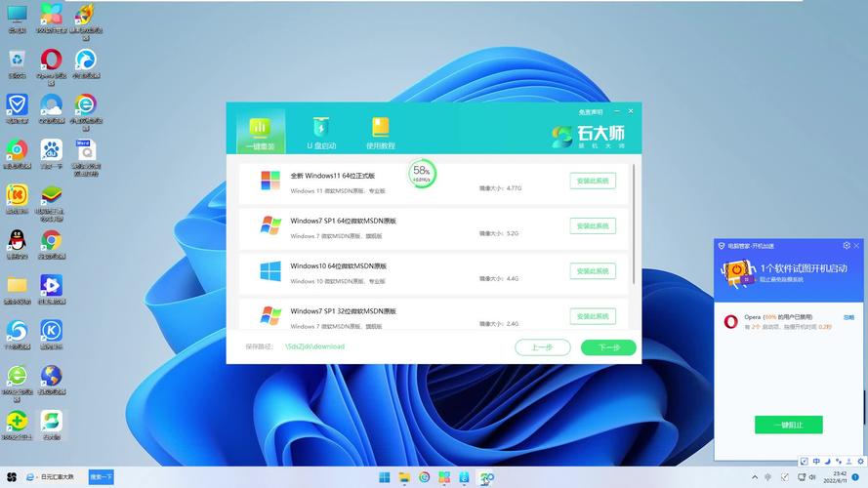Screen dimensions: 868x488
Task: Click the 全新 Windows11 64位正式版 title
Action: (333, 176)
